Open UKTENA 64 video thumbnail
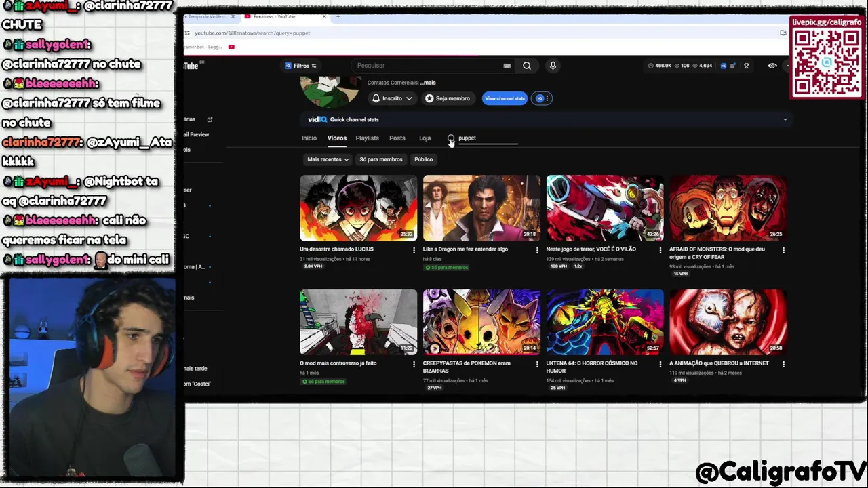 pos(605,322)
